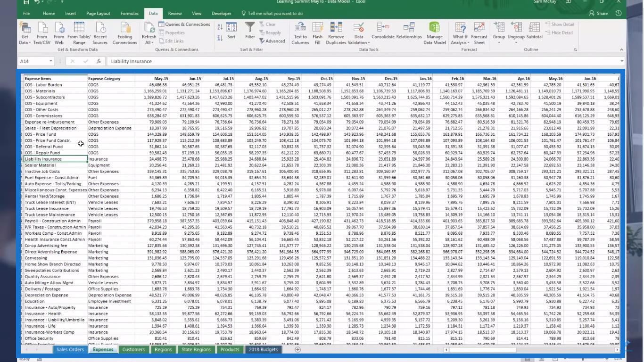Manage Data Model
This screenshot has height=362, width=644.
click(x=434, y=33)
